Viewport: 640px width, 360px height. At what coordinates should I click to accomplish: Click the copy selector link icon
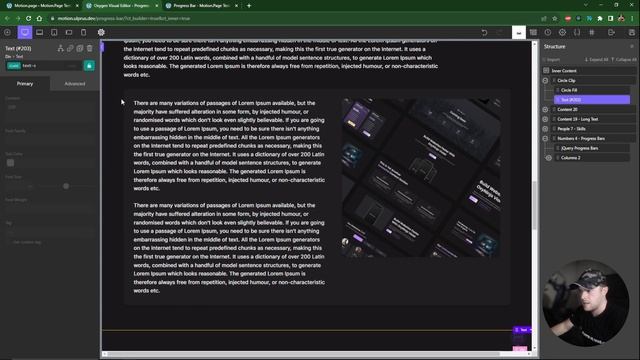click(x=70, y=48)
